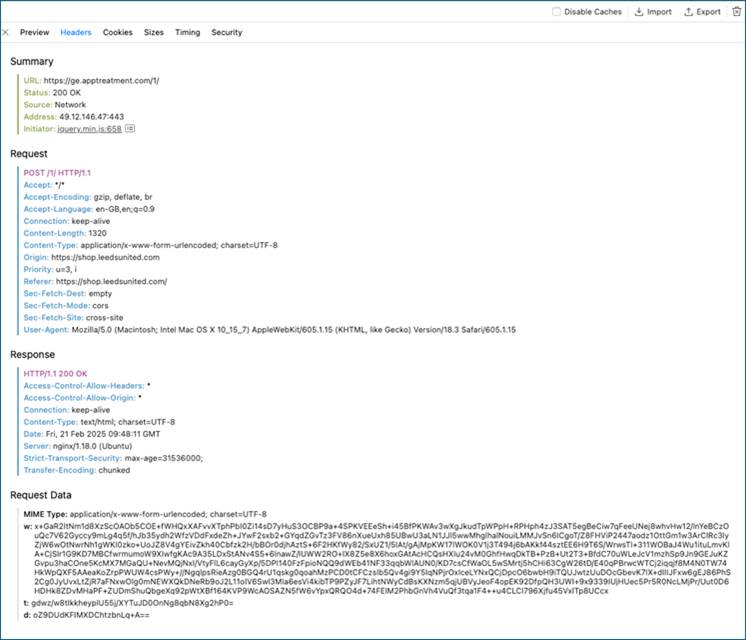Click the Access-Control-Allow-Headers header line

(87, 386)
